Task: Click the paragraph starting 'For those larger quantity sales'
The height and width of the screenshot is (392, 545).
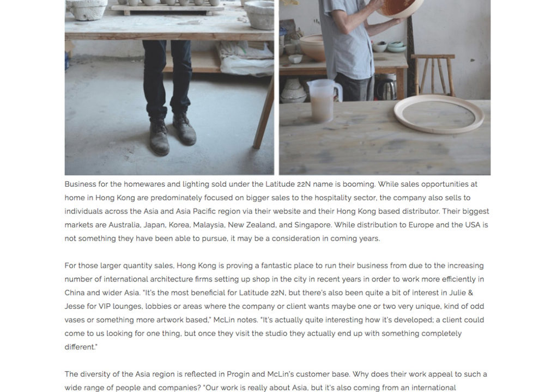Action: click(x=275, y=306)
